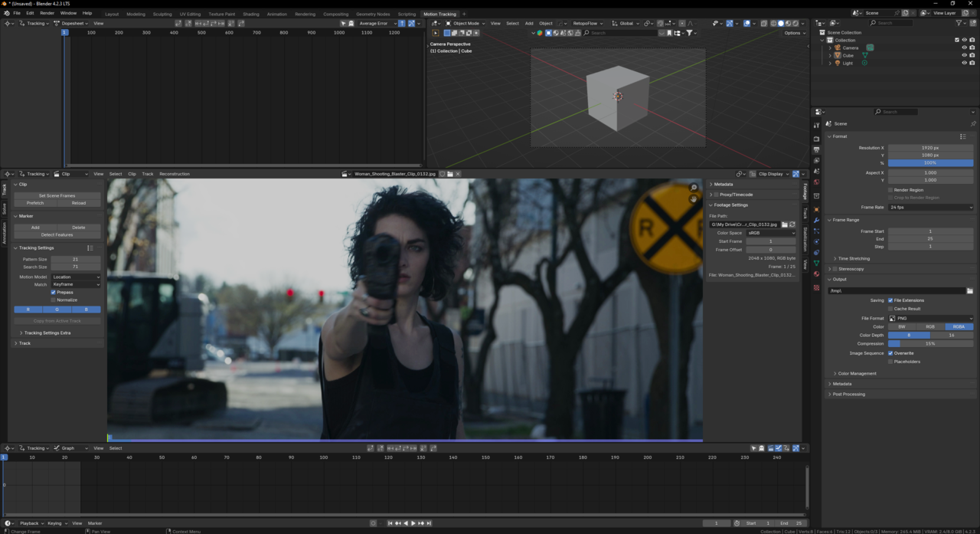Hide the Cube in the outliner viewport
The width and height of the screenshot is (980, 534).
(x=964, y=55)
